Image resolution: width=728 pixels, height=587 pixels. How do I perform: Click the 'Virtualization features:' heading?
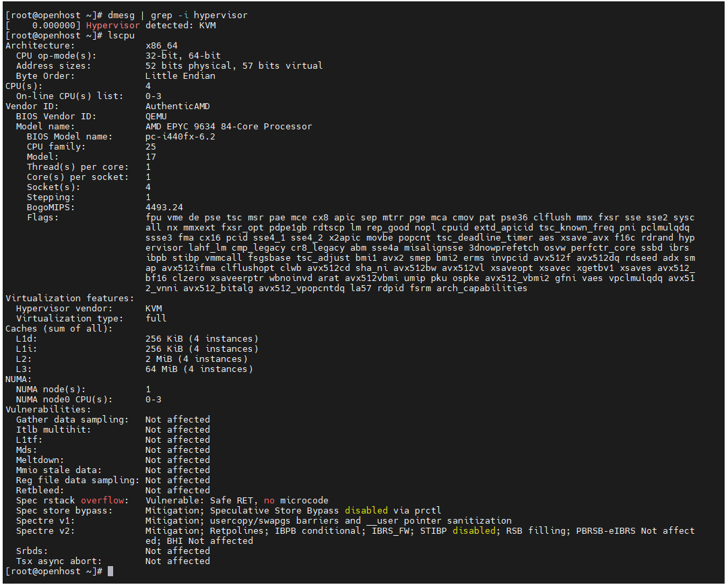pyautogui.click(x=70, y=298)
